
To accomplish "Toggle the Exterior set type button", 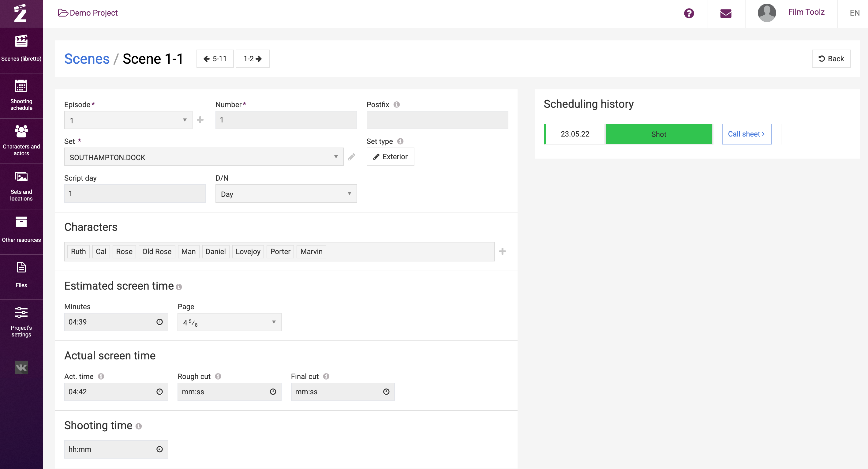I will click(390, 157).
